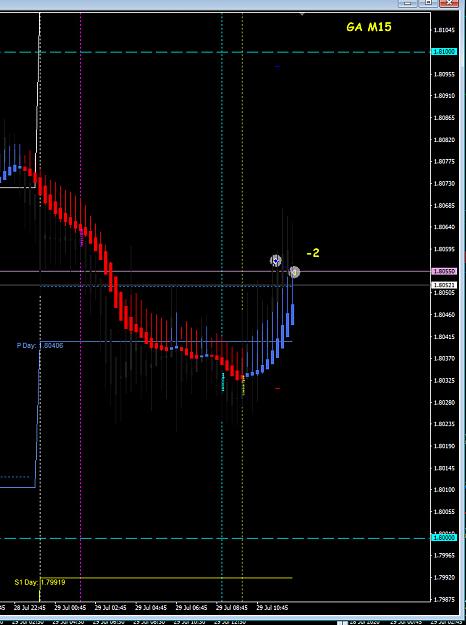Click the 29 Jul 10:45 time axis label

[x=272, y=608]
